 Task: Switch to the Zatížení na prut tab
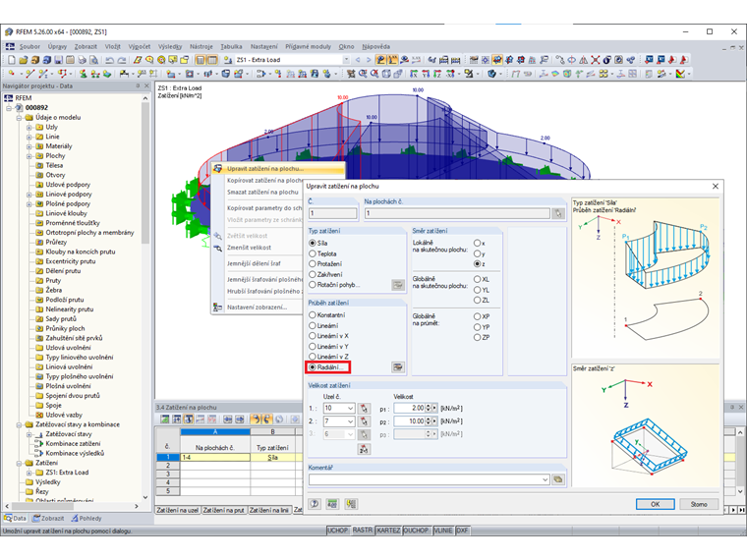click(x=224, y=511)
